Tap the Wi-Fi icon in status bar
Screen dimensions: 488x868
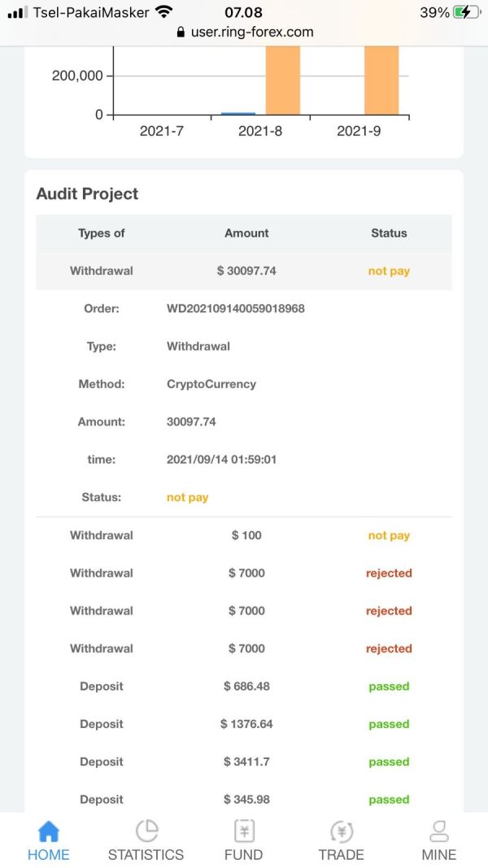coord(163,11)
